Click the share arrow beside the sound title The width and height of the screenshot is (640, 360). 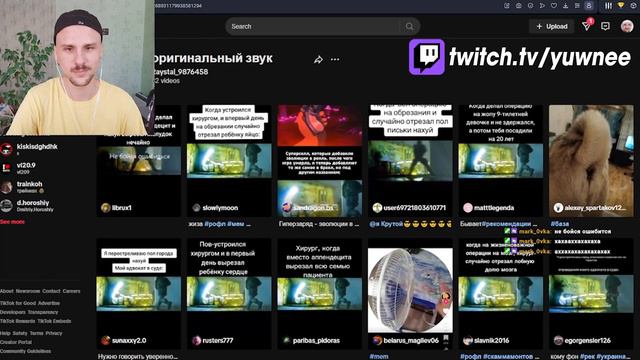pyautogui.click(x=318, y=60)
